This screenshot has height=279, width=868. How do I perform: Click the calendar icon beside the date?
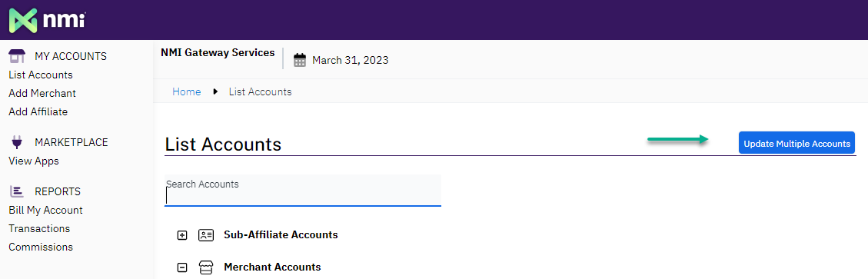(300, 60)
